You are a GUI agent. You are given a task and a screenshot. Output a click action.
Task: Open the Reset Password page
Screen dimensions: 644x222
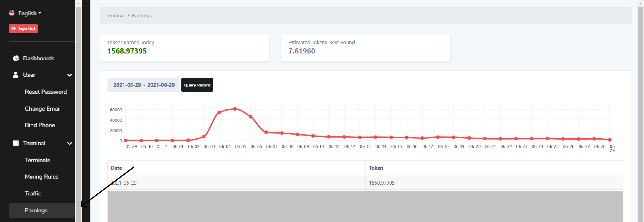coord(46,92)
